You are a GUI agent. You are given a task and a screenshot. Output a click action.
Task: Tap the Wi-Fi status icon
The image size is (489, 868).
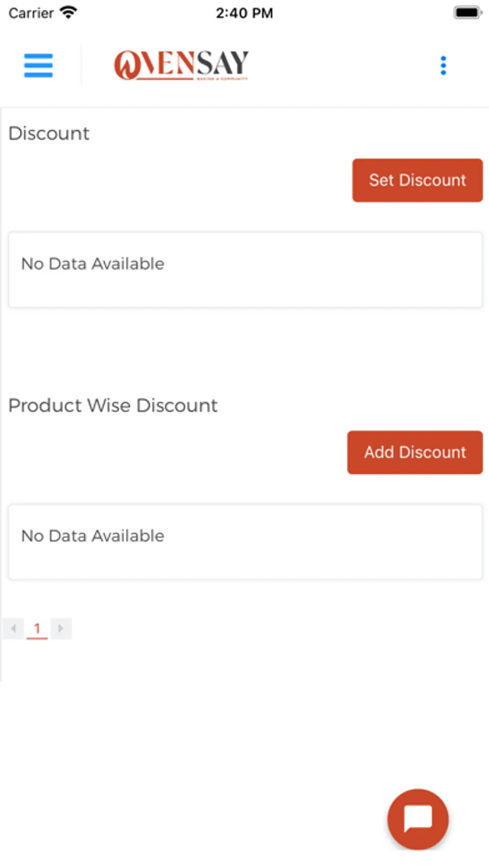68,12
